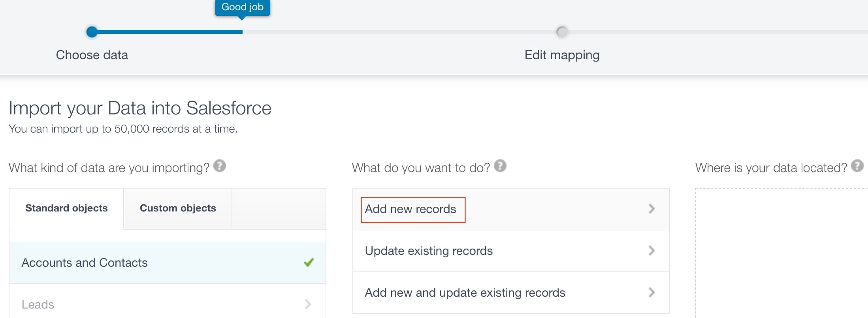Image resolution: width=868 pixels, height=318 pixels.
Task: Click 'Import your Data into Salesforce' heading
Action: [x=140, y=108]
